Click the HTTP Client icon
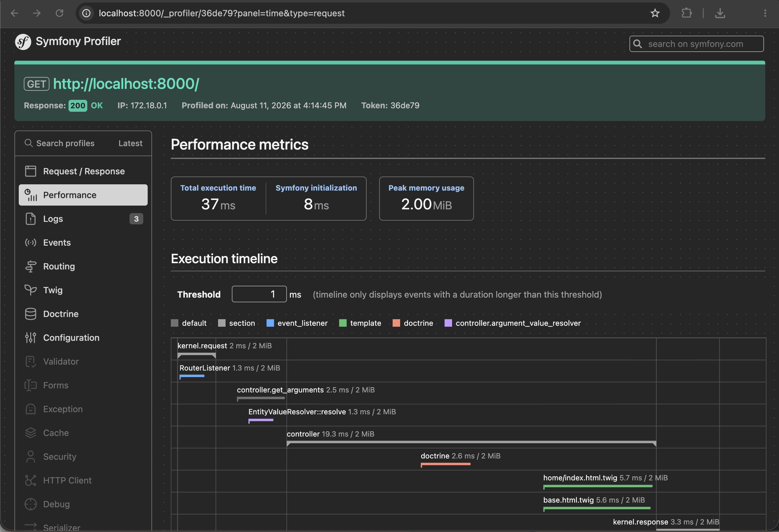This screenshot has width=779, height=532. tap(31, 480)
